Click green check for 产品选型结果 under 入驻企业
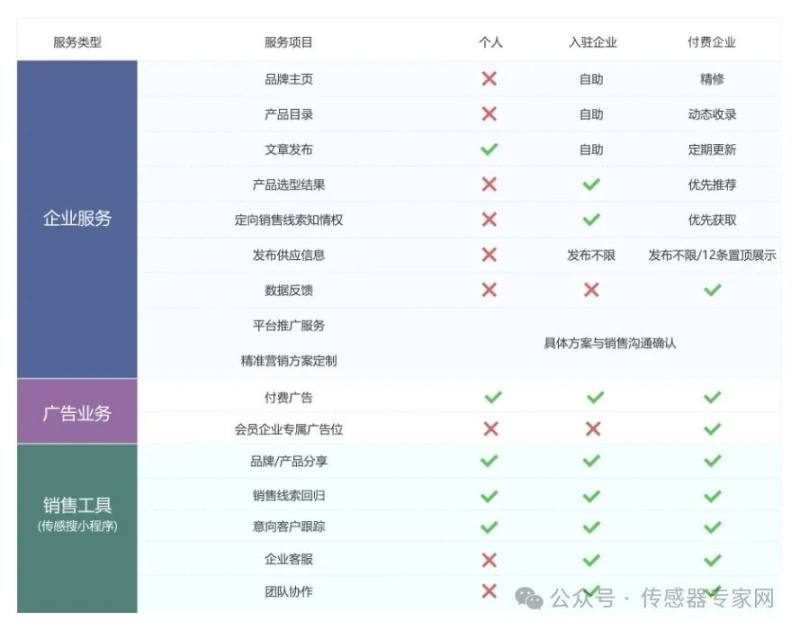The height and width of the screenshot is (630, 800). [x=591, y=184]
